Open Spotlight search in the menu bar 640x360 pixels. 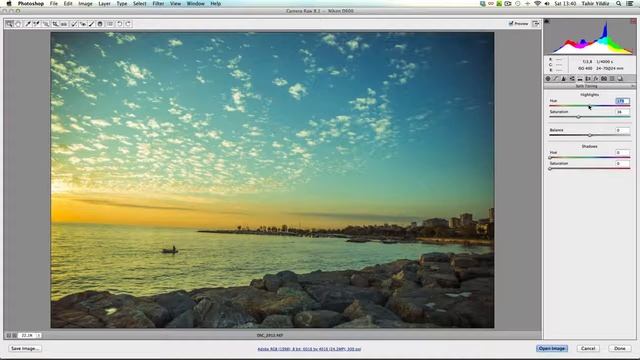(x=618, y=4)
